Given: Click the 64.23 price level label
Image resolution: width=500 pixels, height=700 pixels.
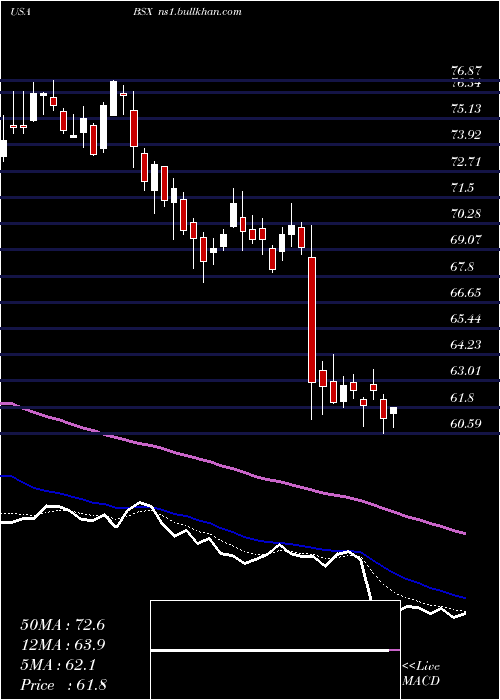Looking at the screenshot, I should pyautogui.click(x=466, y=345).
